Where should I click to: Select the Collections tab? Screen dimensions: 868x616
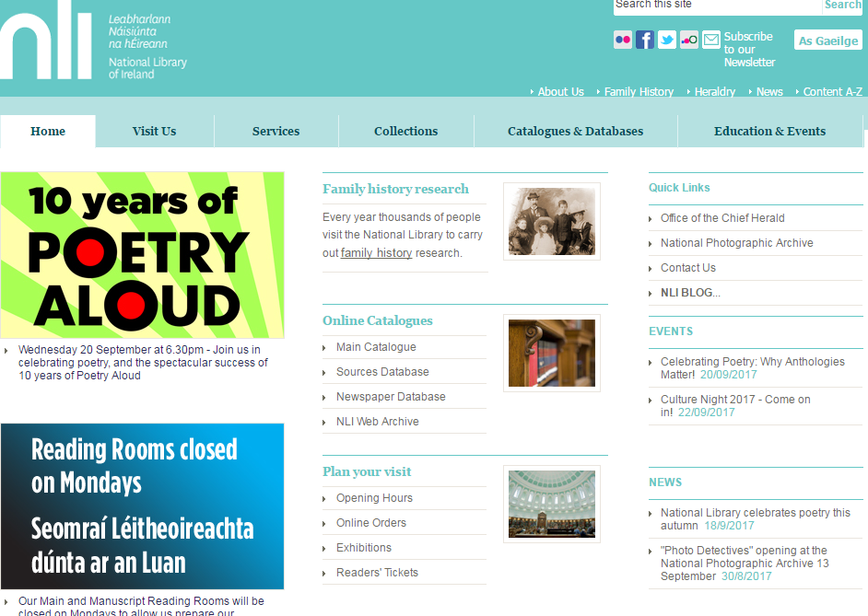(405, 132)
